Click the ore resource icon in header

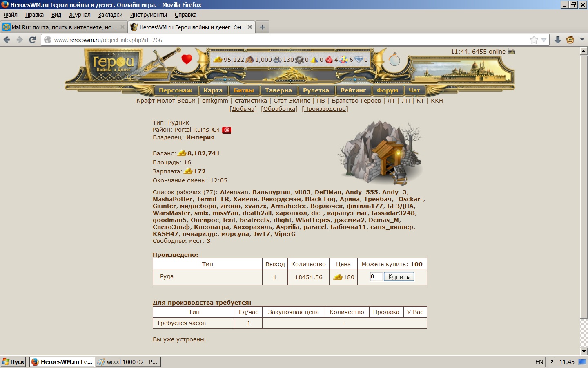(x=278, y=60)
